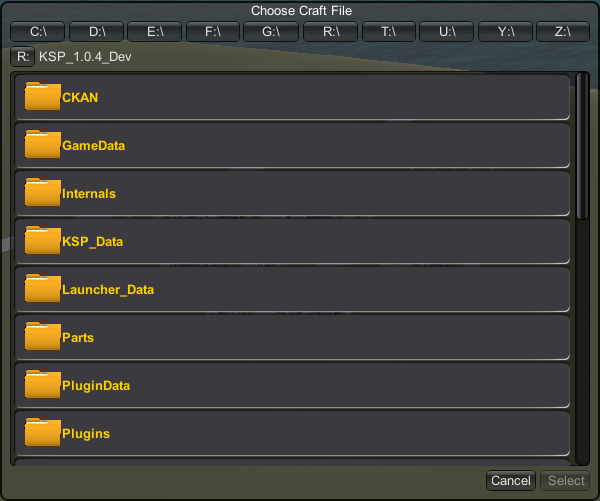The height and width of the screenshot is (501, 600).
Task: Click the PluginData folder icon
Action: point(42,384)
